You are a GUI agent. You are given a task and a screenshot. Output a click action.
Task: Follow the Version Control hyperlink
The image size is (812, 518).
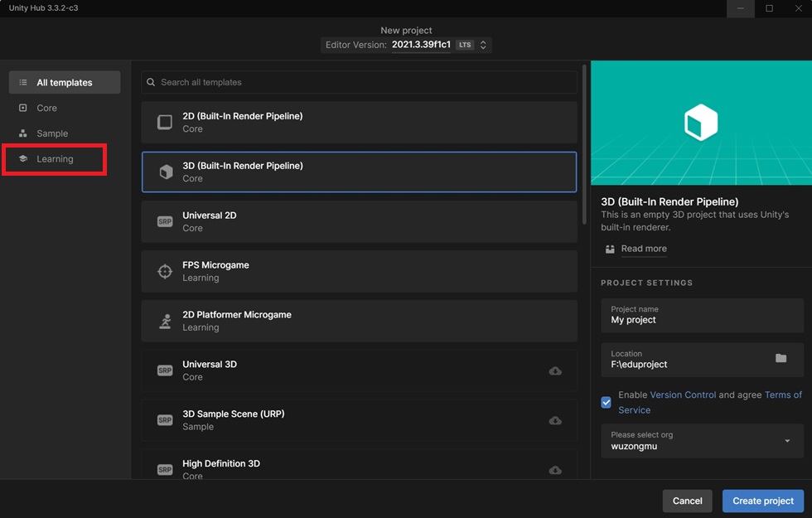click(x=683, y=395)
